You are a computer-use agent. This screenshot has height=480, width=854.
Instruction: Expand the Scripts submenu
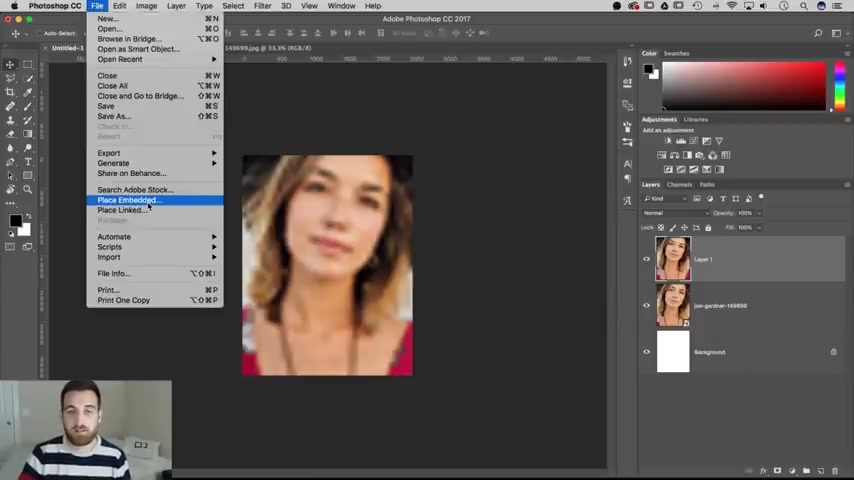[x=155, y=247]
